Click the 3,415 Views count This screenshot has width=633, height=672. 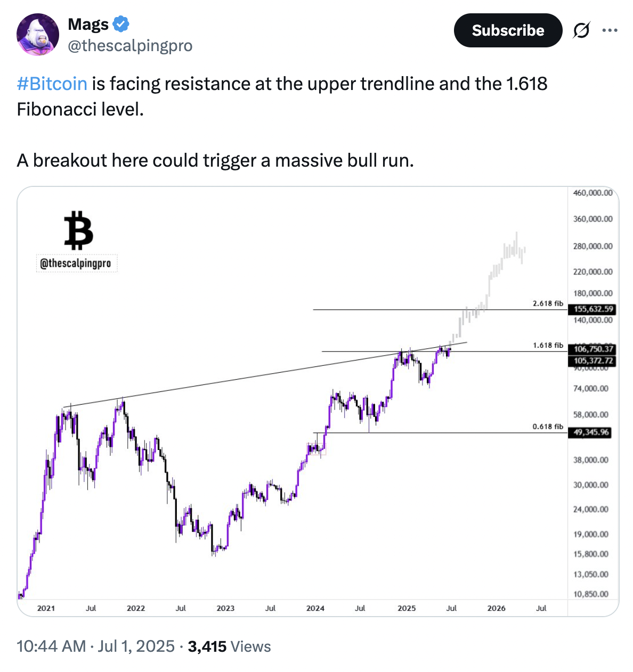click(229, 646)
